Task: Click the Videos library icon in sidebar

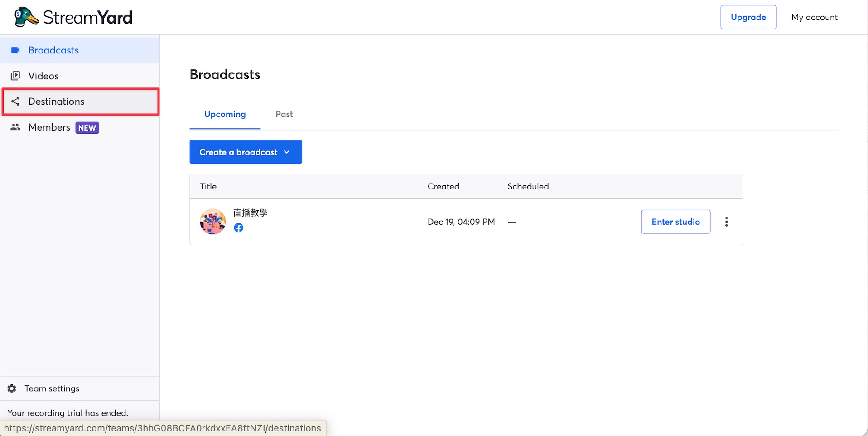Action: (15, 76)
